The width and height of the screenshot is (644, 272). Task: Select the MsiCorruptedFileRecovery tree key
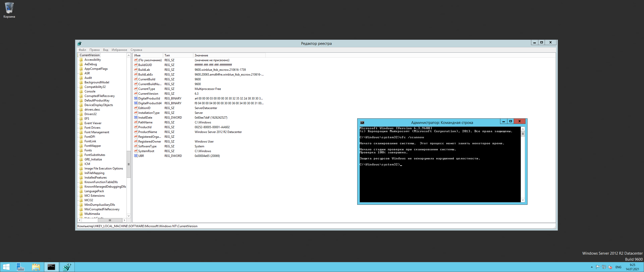tap(102, 209)
